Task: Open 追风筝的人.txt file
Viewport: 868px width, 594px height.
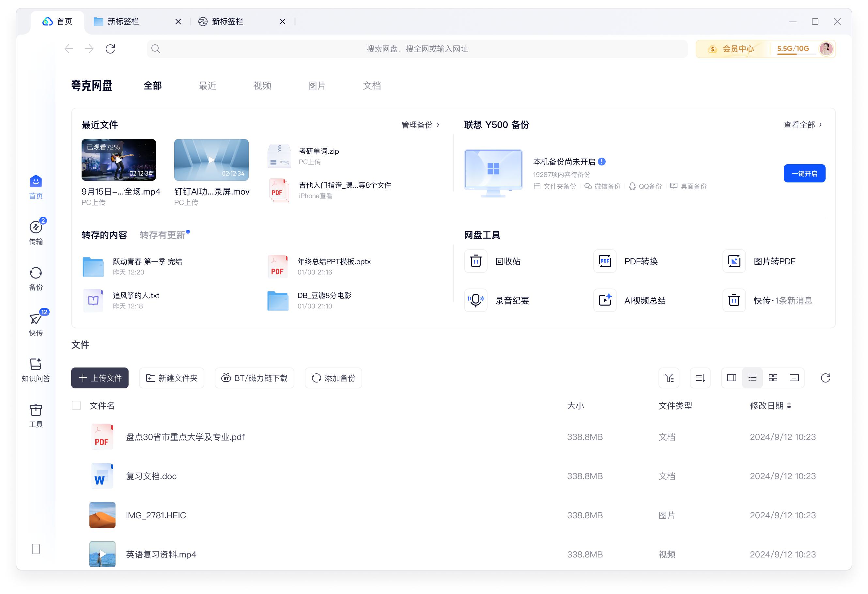Action: tap(121, 300)
